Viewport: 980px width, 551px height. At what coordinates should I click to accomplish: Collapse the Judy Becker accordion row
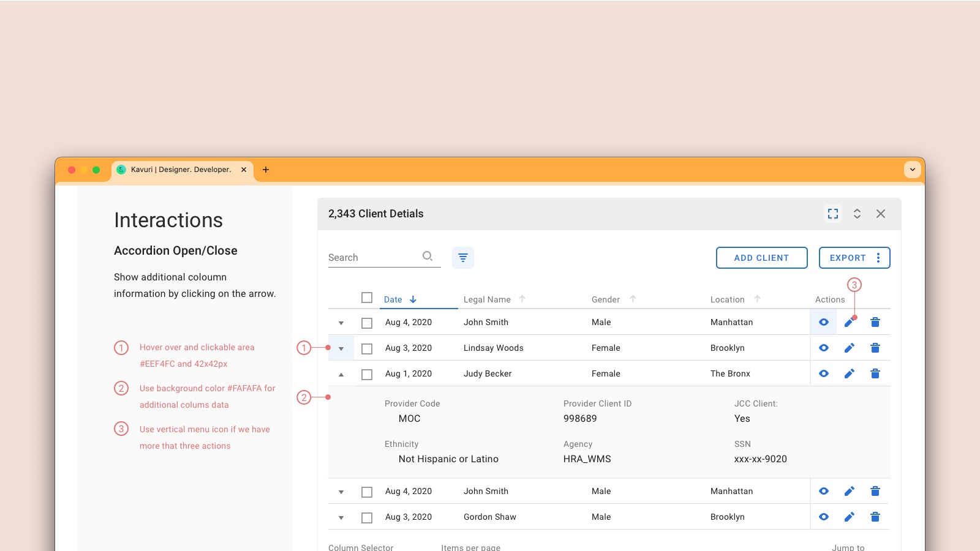[341, 375]
